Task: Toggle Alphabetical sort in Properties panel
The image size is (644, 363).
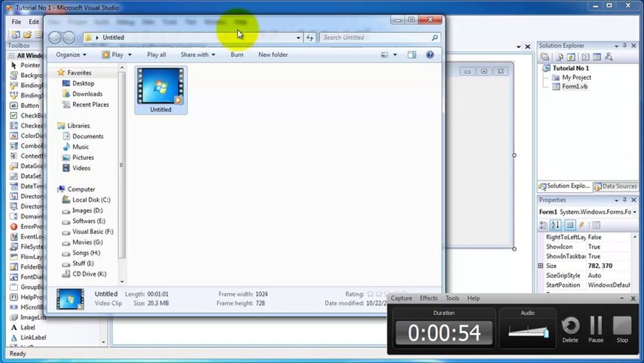Action: [555, 225]
